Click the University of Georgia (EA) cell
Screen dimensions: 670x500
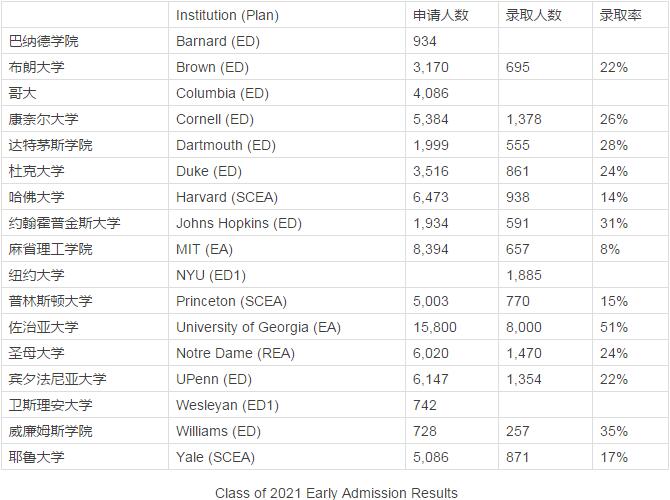[x=258, y=327]
